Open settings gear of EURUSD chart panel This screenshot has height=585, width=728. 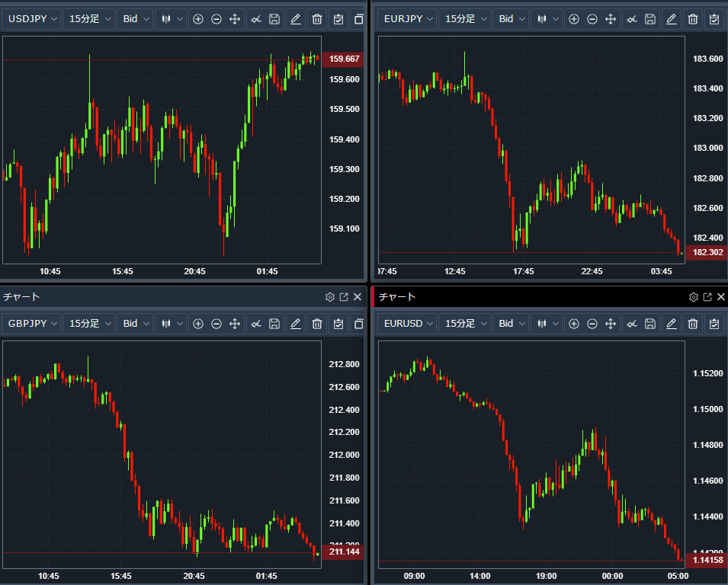click(694, 297)
